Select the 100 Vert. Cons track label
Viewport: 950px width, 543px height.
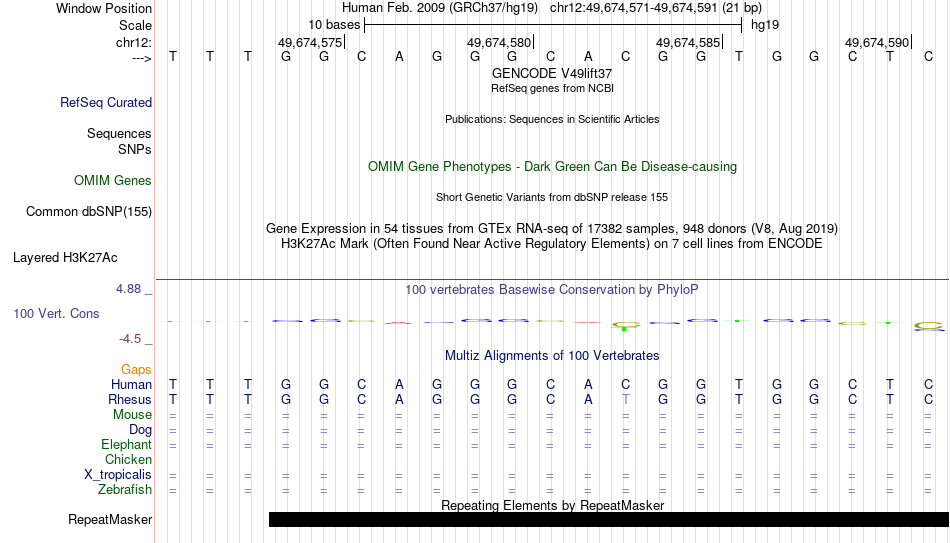click(56, 313)
